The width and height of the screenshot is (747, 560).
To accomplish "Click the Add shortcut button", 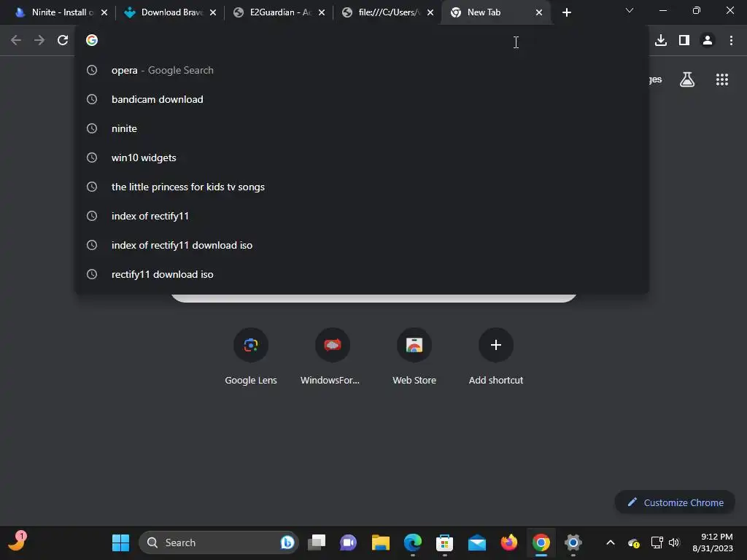I will pos(496,356).
